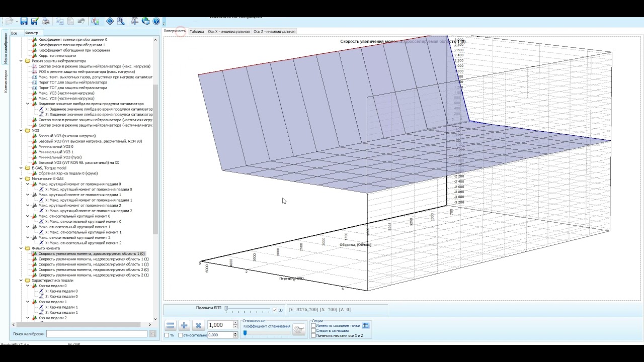644x362 pixels.
Task: Open 'Ось X - индивидуальная' tab
Action: (229, 31)
